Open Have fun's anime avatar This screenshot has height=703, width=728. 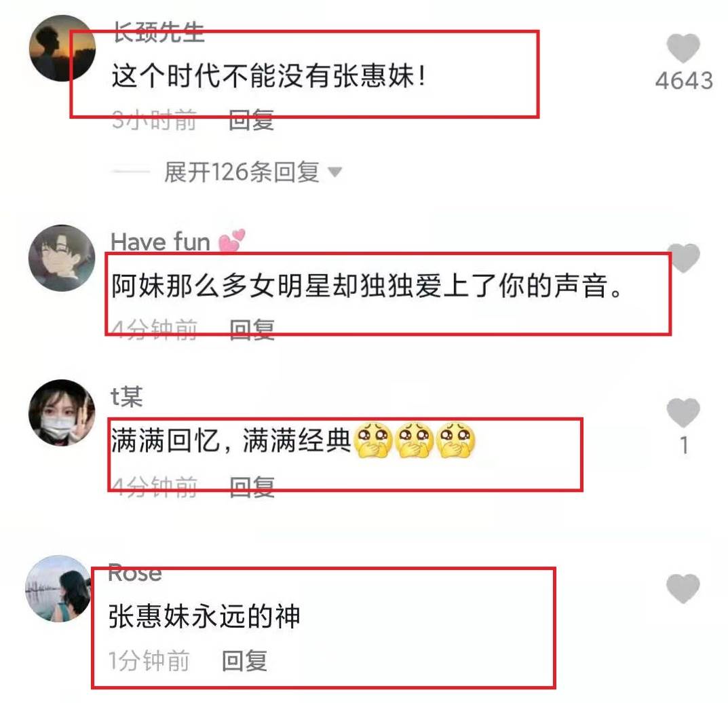point(62,258)
